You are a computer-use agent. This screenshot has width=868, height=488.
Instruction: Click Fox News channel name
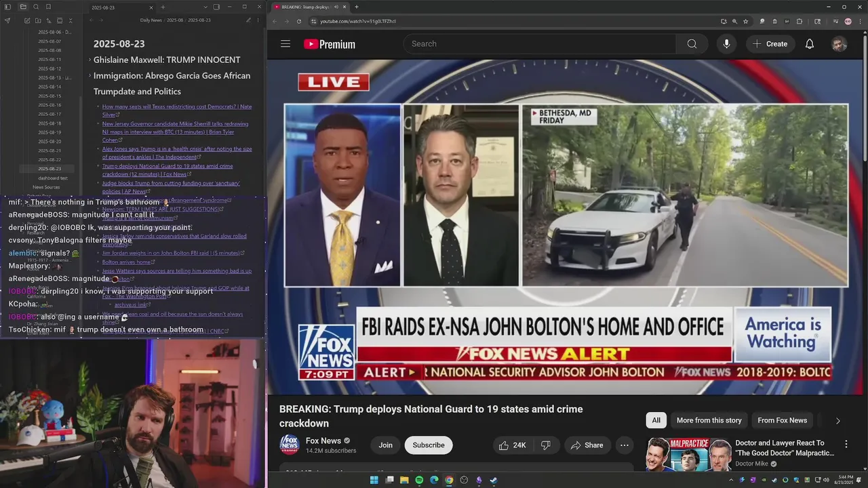coord(323,441)
